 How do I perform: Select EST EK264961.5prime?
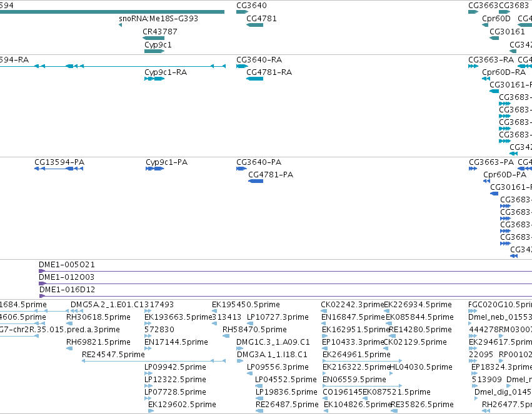[356, 355]
